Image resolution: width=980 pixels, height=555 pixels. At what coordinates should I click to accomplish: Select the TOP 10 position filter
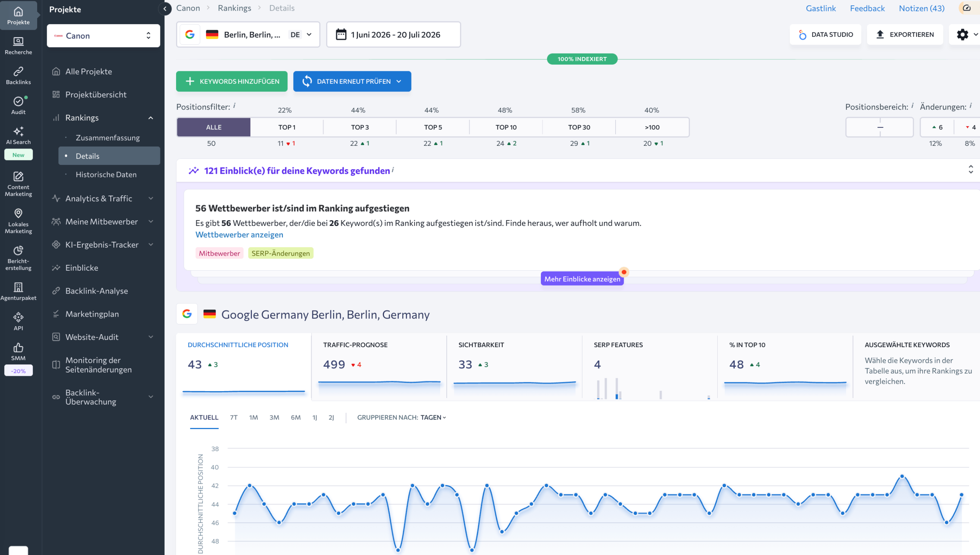click(506, 127)
